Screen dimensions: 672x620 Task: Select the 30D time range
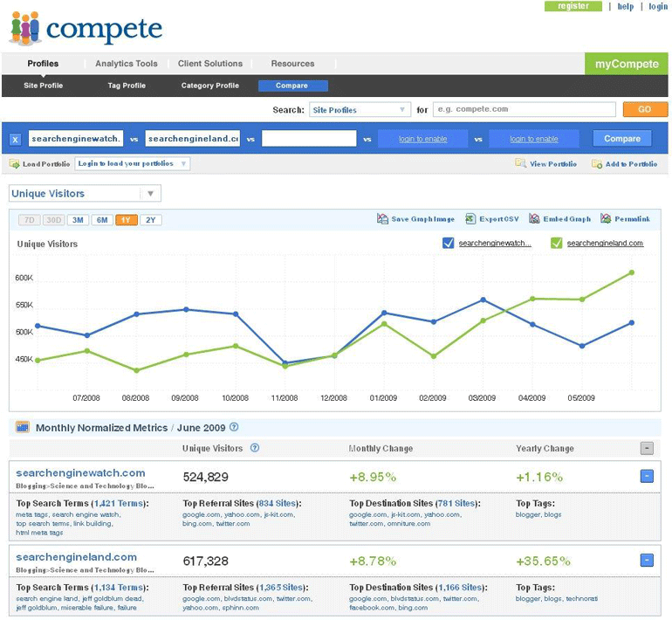click(53, 220)
